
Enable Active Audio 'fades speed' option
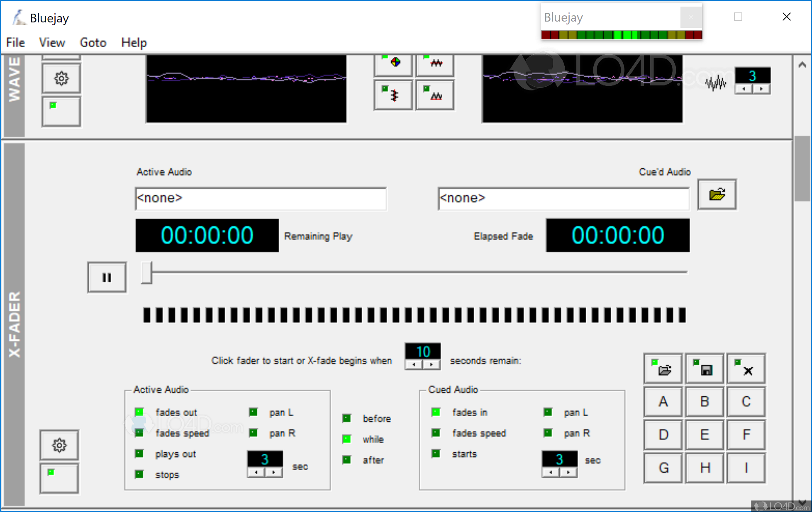pyautogui.click(x=139, y=433)
